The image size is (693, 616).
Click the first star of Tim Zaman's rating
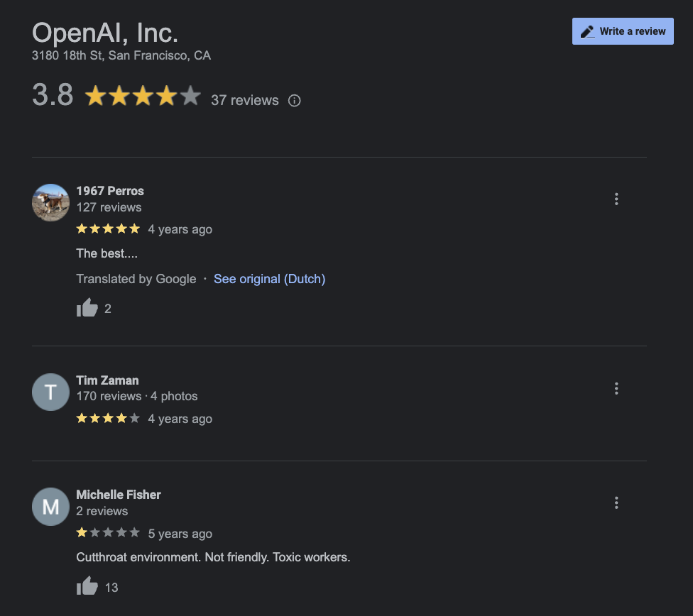pyautogui.click(x=82, y=419)
